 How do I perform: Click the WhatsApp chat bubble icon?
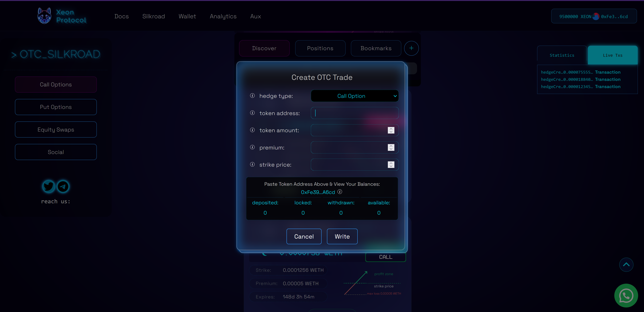click(626, 296)
